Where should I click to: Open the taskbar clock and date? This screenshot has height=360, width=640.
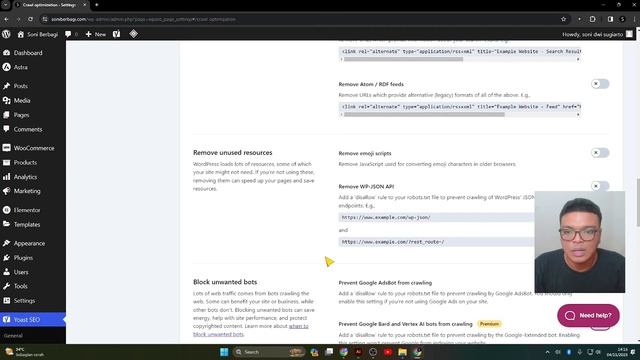[617, 352]
